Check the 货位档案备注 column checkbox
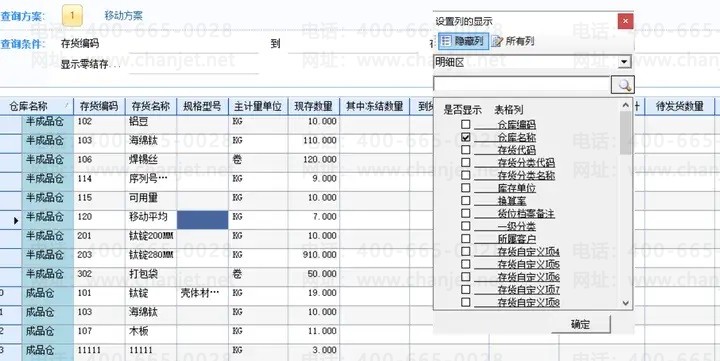 click(x=466, y=213)
